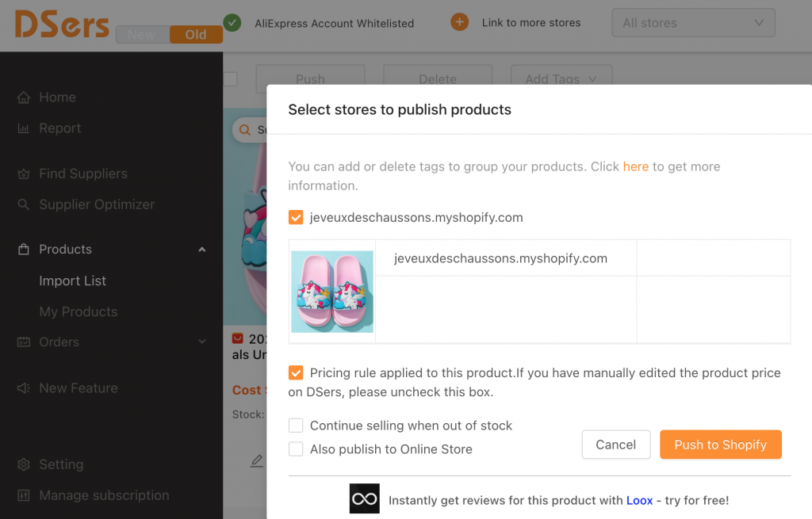Enable Continue selling when out of stock
This screenshot has height=519, width=812.
(296, 426)
